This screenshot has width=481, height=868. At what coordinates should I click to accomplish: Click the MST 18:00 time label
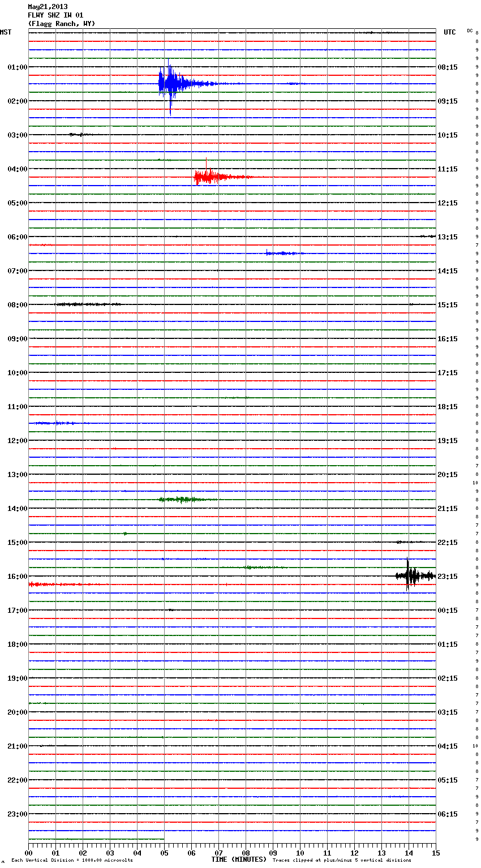pyautogui.click(x=17, y=644)
